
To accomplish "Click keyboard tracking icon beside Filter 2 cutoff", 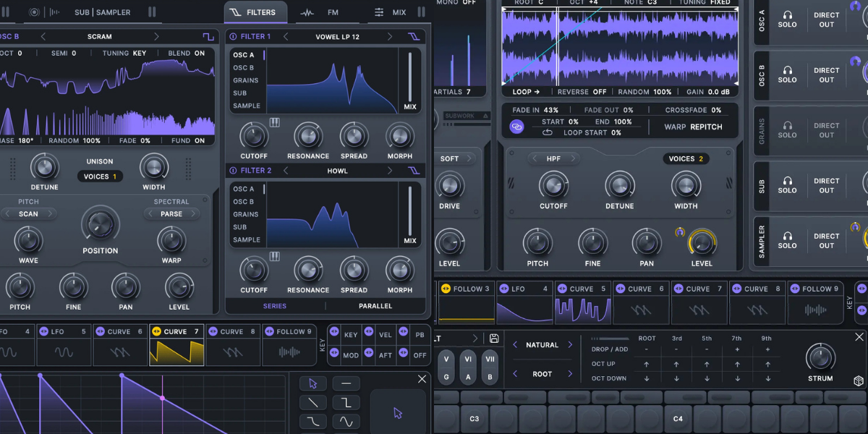I will click(x=275, y=257).
